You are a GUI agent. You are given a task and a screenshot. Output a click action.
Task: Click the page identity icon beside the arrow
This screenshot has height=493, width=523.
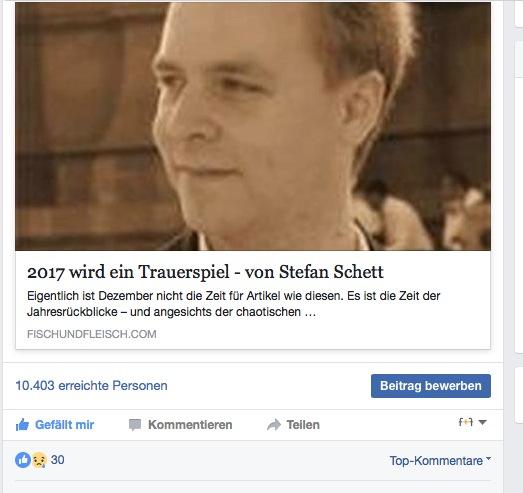466,422
